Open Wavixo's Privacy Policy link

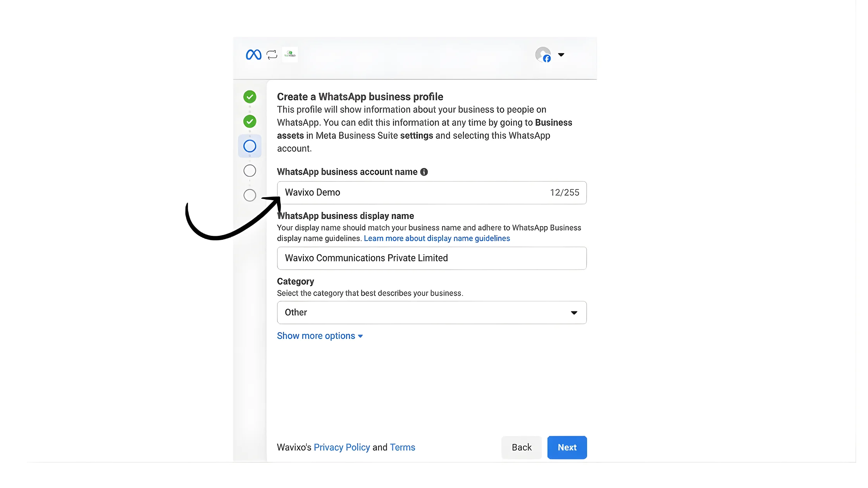342,447
